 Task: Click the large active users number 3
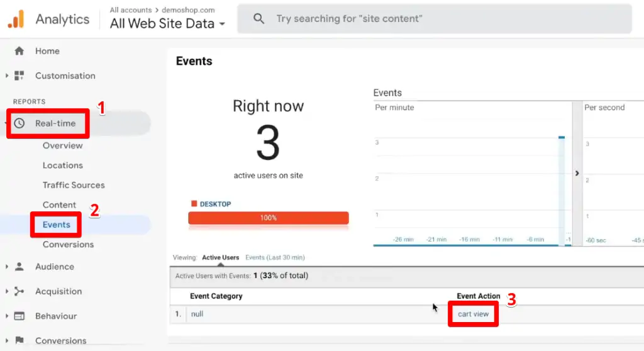pyautogui.click(x=268, y=143)
